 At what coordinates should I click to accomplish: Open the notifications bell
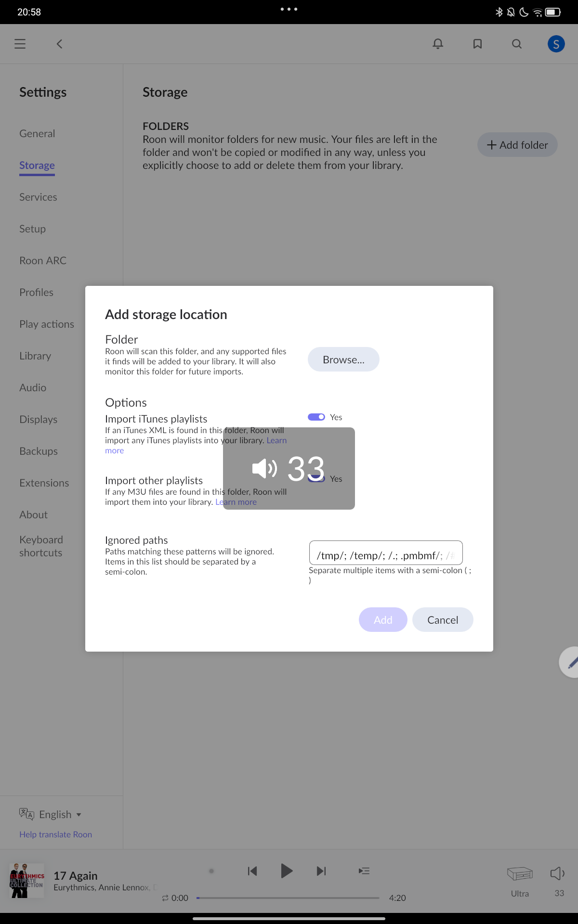point(437,44)
